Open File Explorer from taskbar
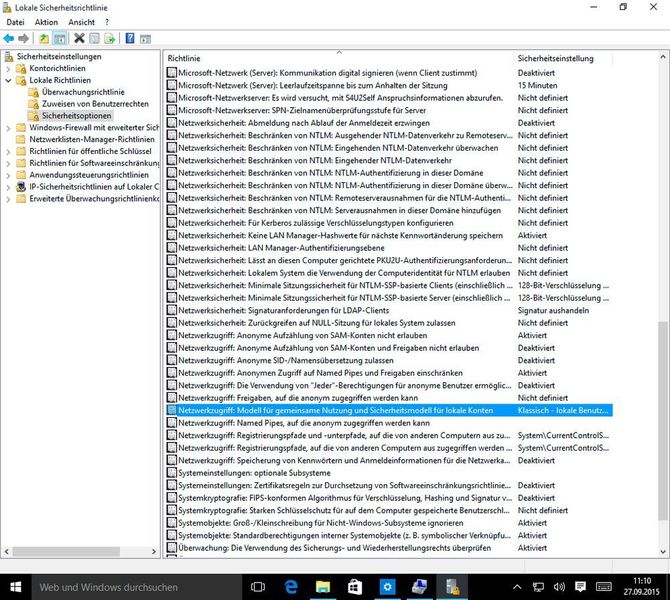This screenshot has width=670, height=600. [x=323, y=587]
